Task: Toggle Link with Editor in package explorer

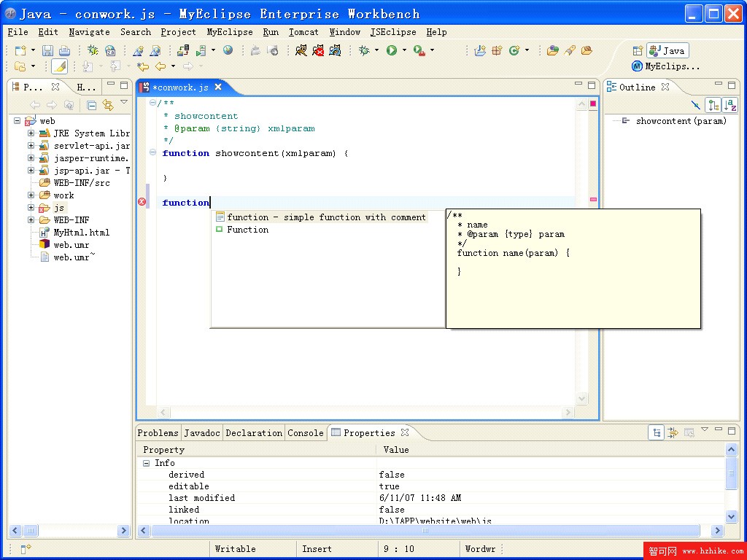Action: point(108,105)
